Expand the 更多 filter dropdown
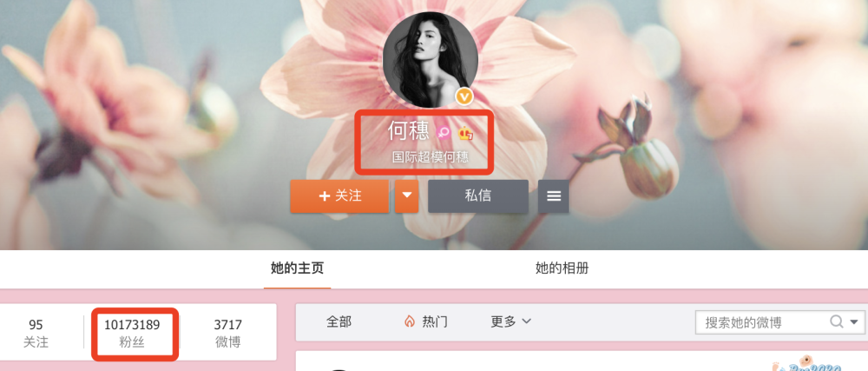Screen dimensions: 868x371 pos(510,321)
